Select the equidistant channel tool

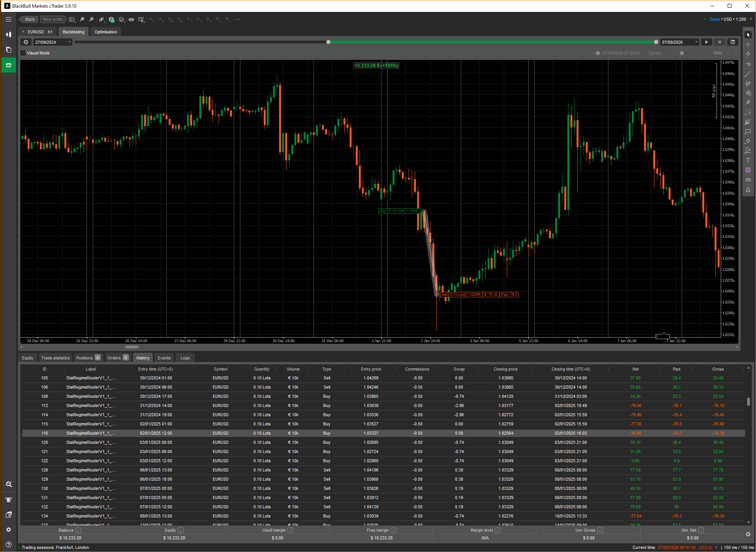click(x=748, y=93)
